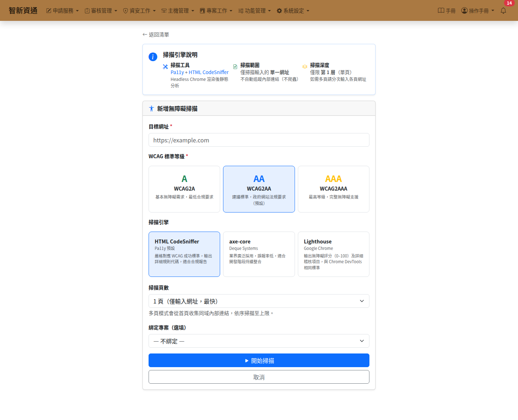Click the Pa11y + HTML CodeSniffer text
The image size is (518, 420).
click(200, 72)
